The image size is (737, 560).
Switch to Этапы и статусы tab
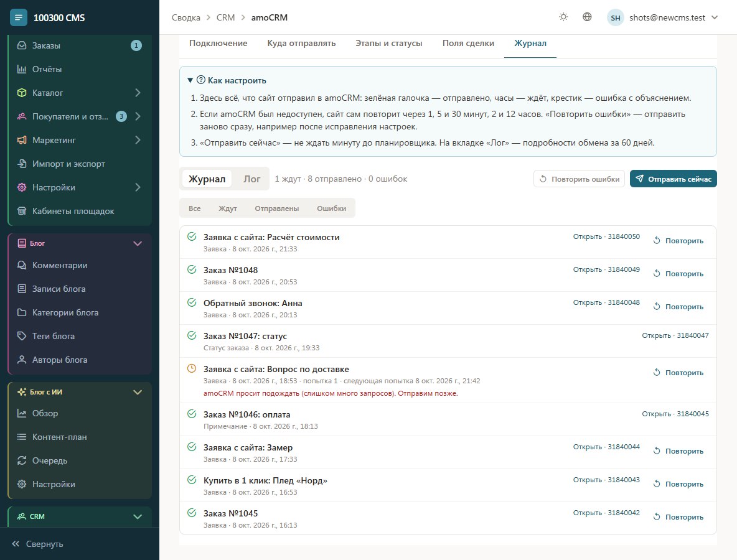(x=388, y=43)
